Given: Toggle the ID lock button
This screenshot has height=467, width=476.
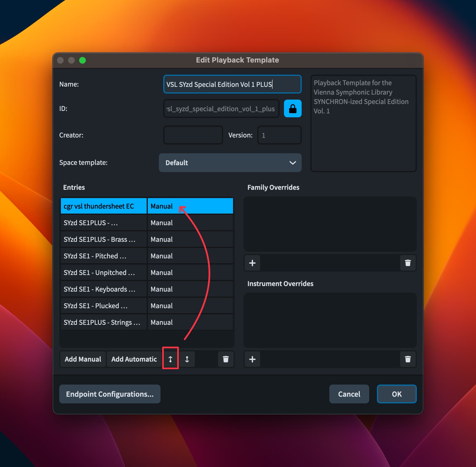Looking at the screenshot, I should tap(293, 108).
